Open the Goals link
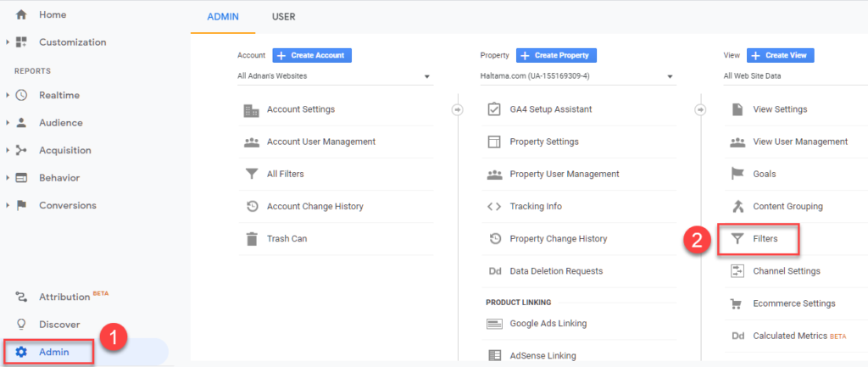Screen dimensions: 868x367 (765, 174)
